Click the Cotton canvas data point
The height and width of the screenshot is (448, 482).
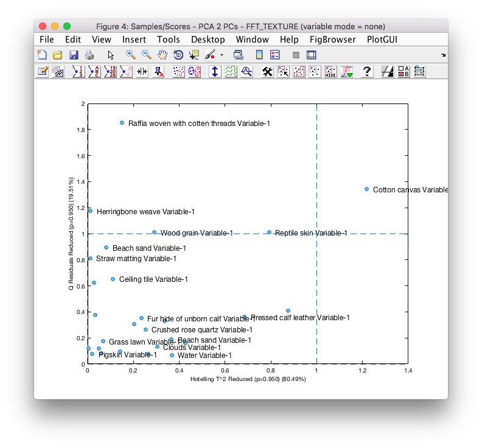click(x=366, y=189)
